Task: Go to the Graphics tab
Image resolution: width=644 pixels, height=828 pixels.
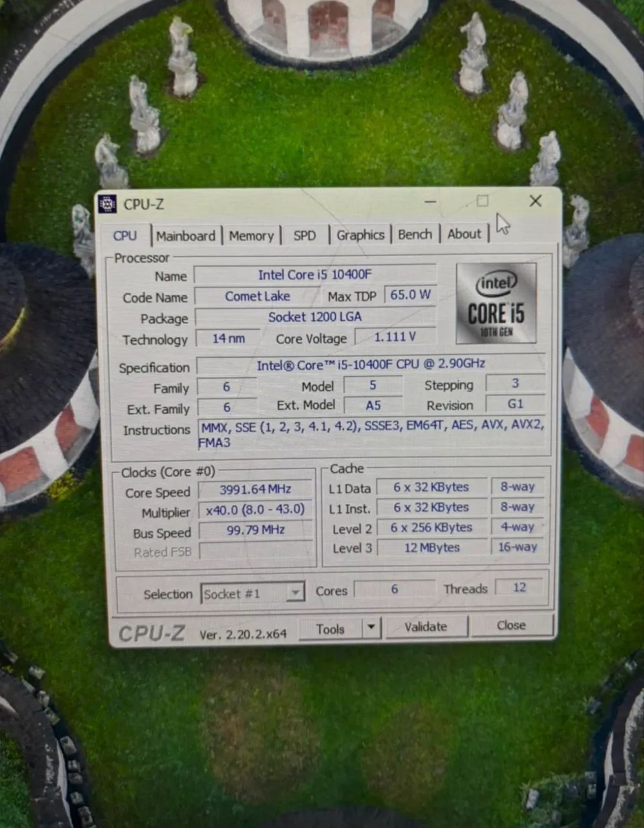Action: [360, 235]
